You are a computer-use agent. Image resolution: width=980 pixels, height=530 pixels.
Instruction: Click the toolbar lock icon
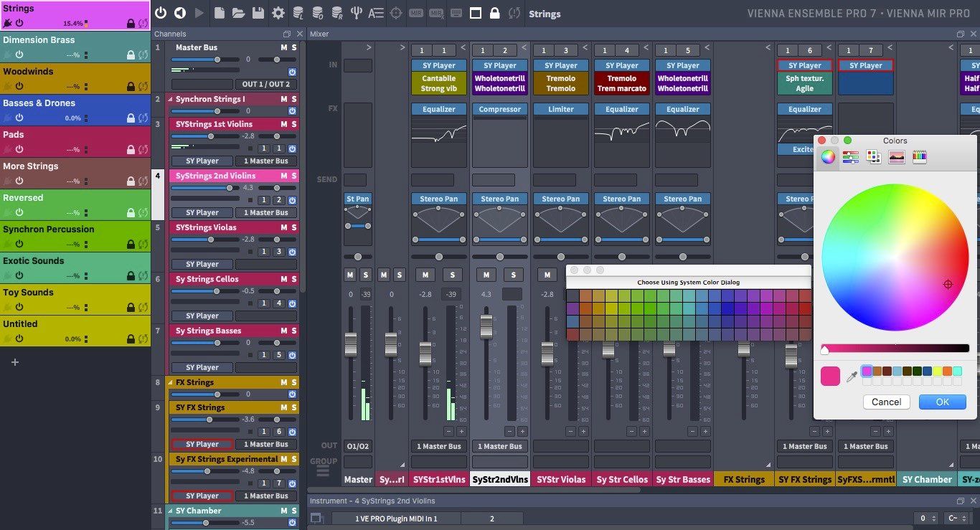point(494,13)
